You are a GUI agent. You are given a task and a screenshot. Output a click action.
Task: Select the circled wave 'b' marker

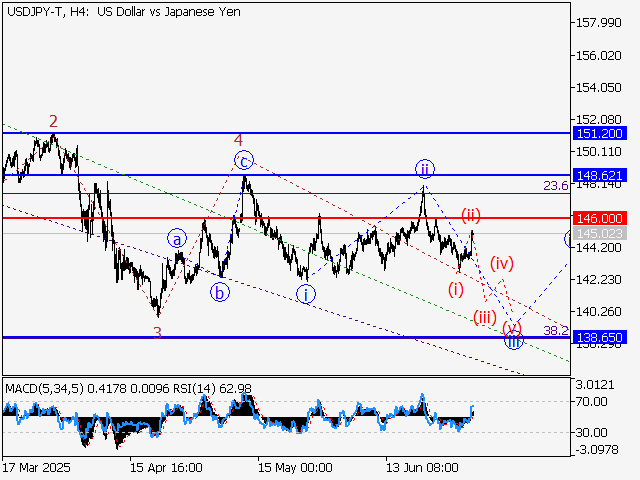(219, 292)
